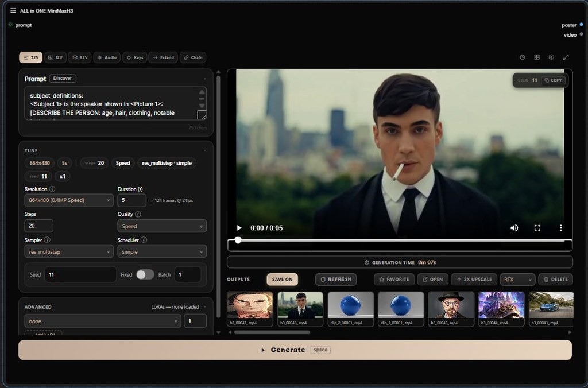The image size is (588, 388).
Task: Click the REFRESH button
Action: click(x=336, y=280)
